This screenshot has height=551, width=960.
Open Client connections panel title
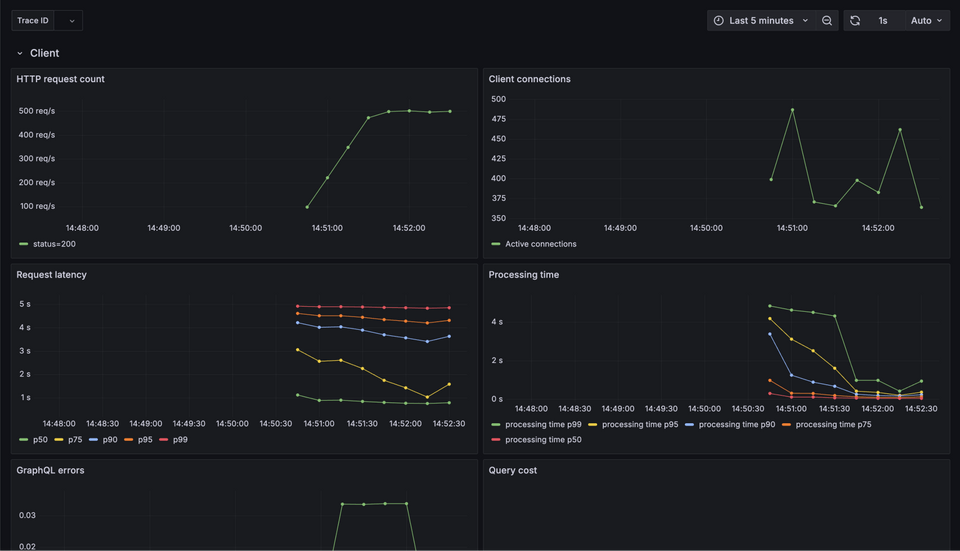pyautogui.click(x=530, y=79)
